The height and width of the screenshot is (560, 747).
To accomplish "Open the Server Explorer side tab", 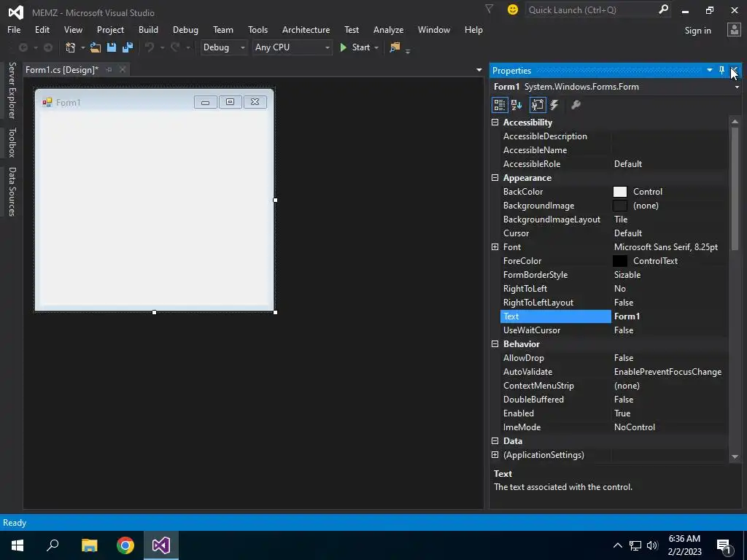I will point(12,90).
